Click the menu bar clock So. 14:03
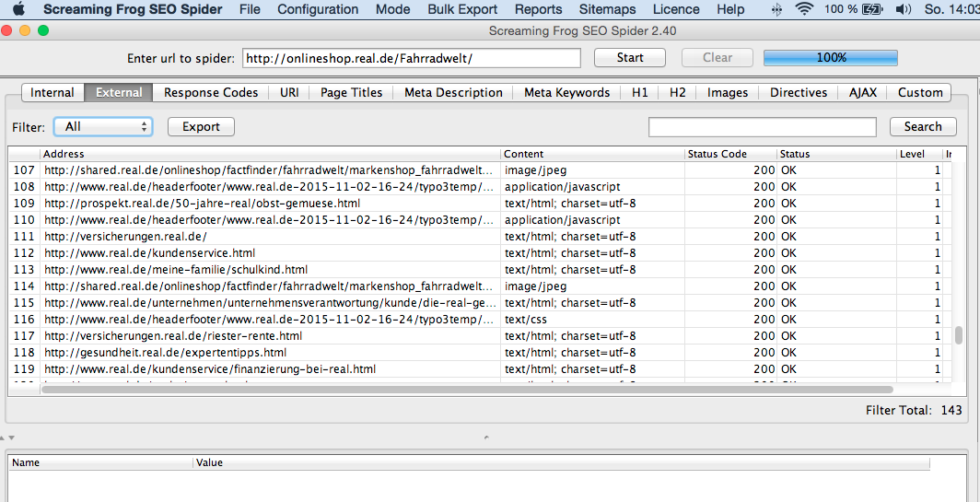980x502 pixels. tap(951, 9)
